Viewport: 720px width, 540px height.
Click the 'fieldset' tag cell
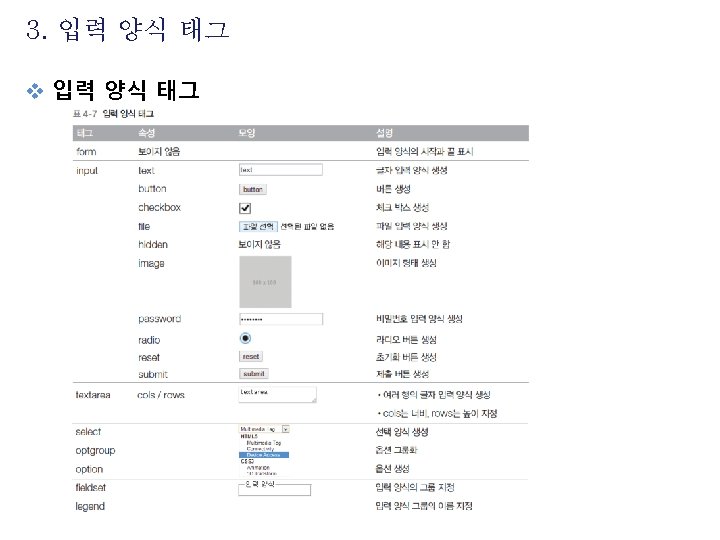[90, 488]
